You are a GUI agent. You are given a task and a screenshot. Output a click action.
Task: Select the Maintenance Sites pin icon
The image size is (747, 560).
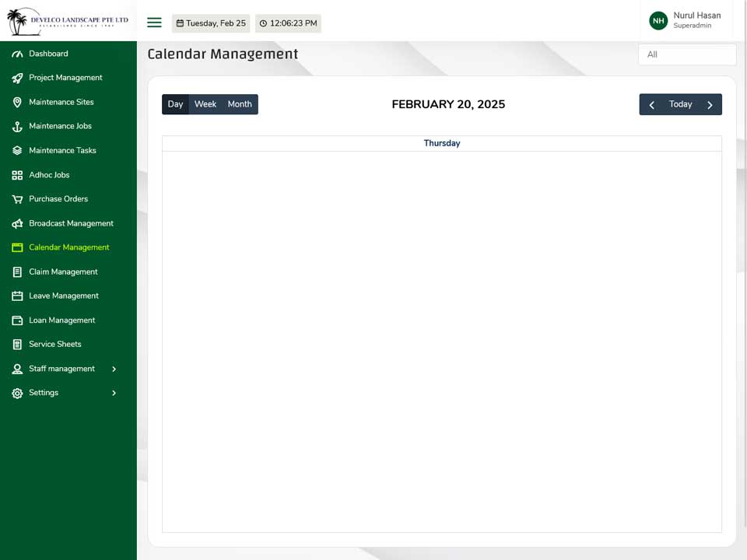coord(17,103)
